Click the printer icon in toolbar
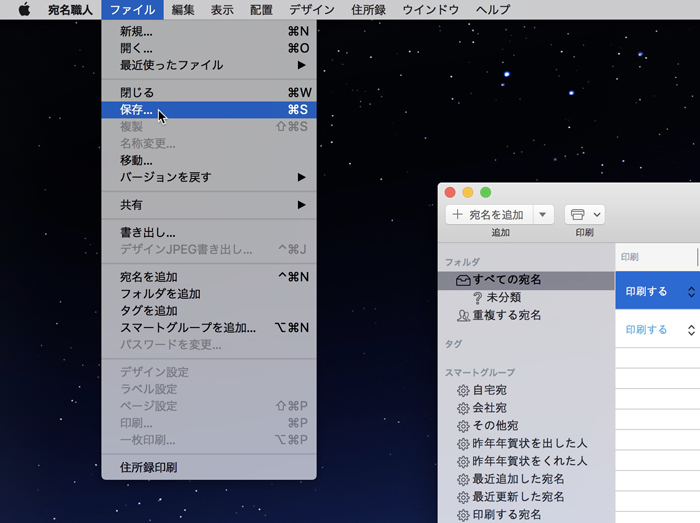Screen dimensions: 700x523 (584, 214)
